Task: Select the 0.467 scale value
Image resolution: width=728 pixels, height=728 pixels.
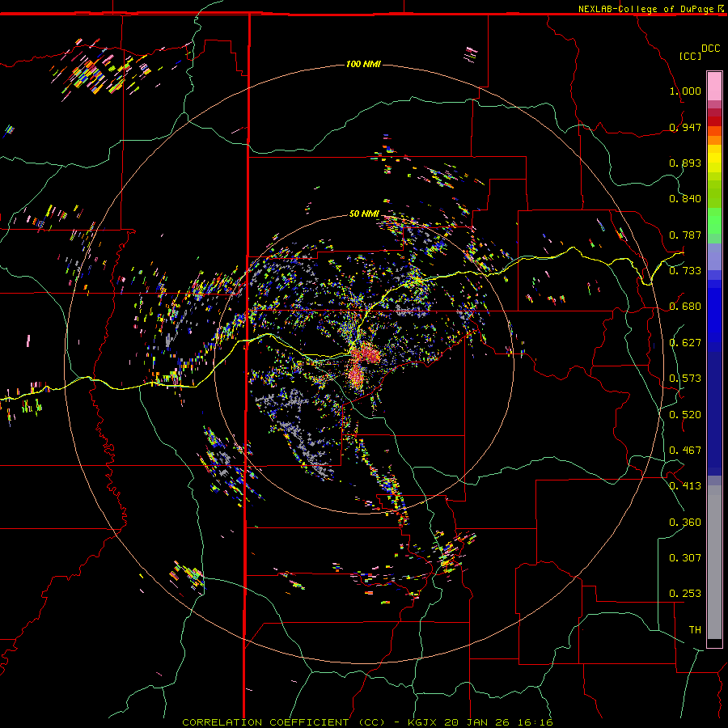Action: point(685,451)
